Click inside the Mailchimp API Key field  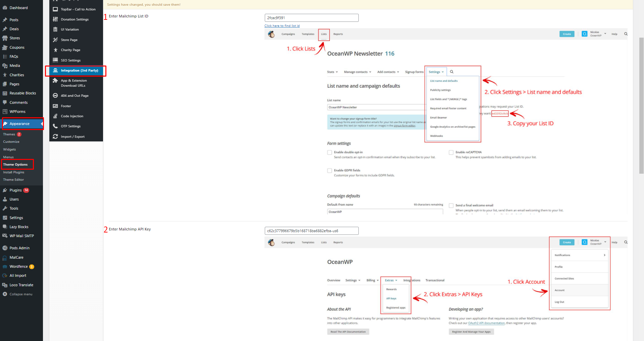(311, 231)
